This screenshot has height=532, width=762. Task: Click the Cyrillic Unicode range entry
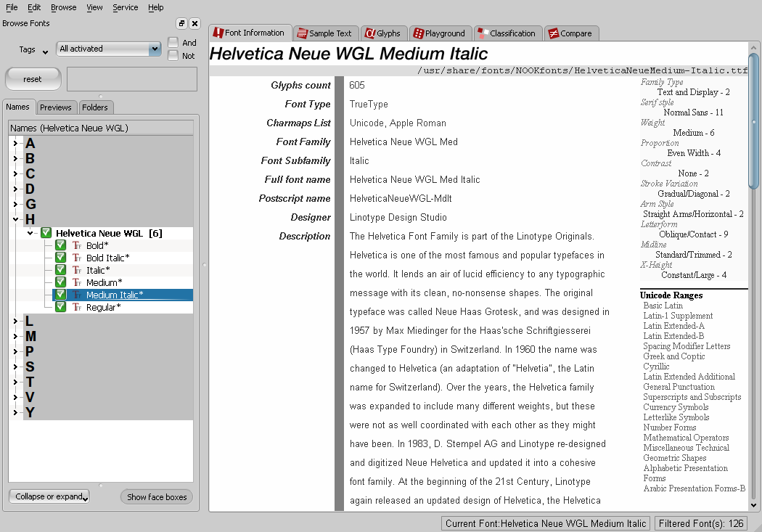pyautogui.click(x=656, y=367)
